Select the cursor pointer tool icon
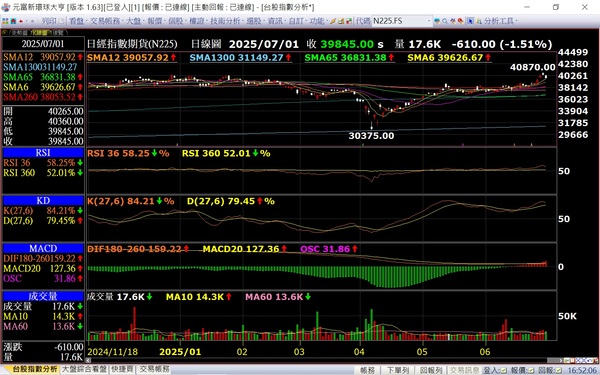 click(470, 21)
